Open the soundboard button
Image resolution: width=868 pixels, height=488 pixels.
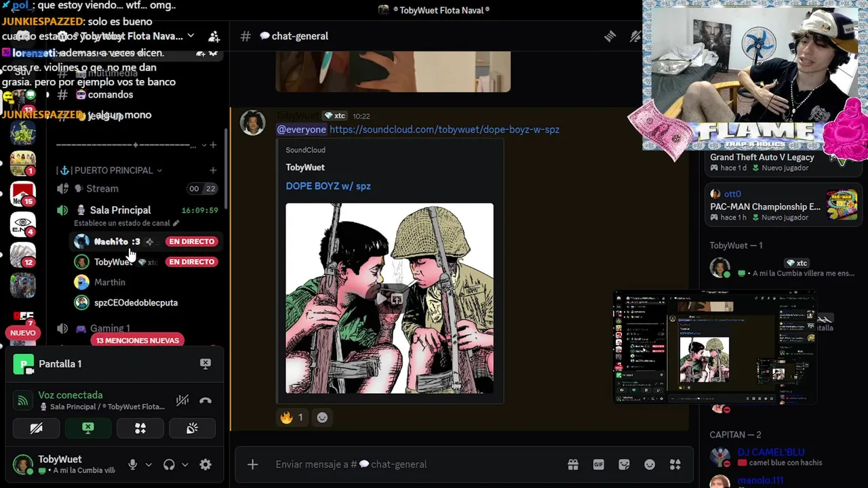click(x=193, y=428)
